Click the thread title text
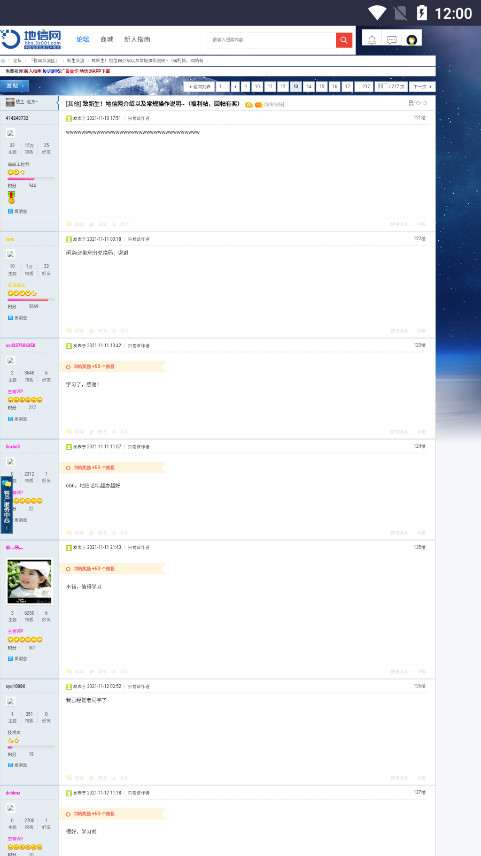 [x=152, y=103]
